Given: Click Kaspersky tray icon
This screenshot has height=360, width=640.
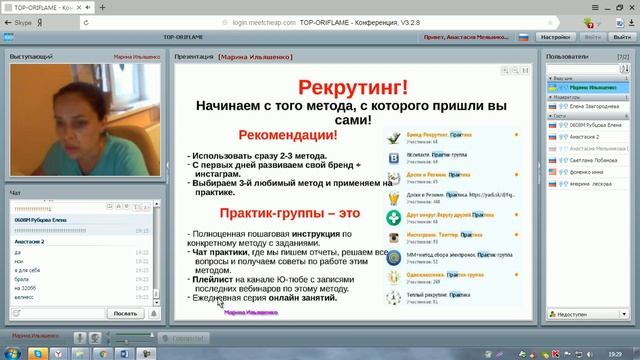Looking at the screenshot, I should pos(556,354).
